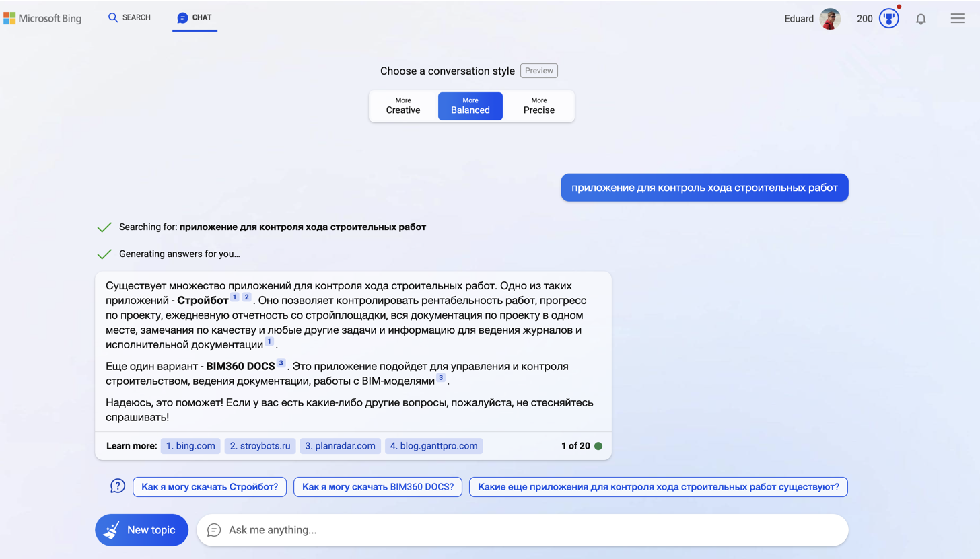The width and height of the screenshot is (980, 559).
Task: Click the Ask me anything input field
Action: pos(471,530)
